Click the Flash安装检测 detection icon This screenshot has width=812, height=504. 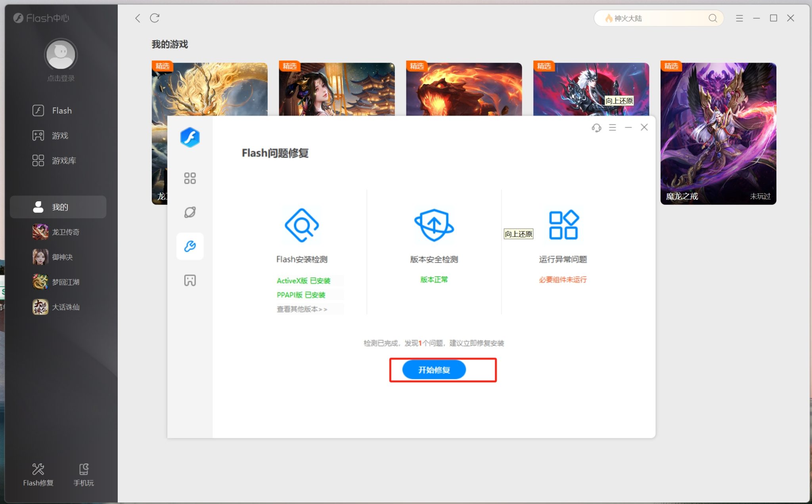[302, 226]
